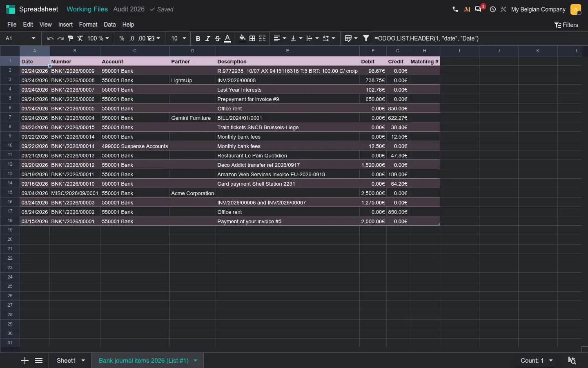
Task: Click the Redo arrow icon
Action: pos(60,38)
